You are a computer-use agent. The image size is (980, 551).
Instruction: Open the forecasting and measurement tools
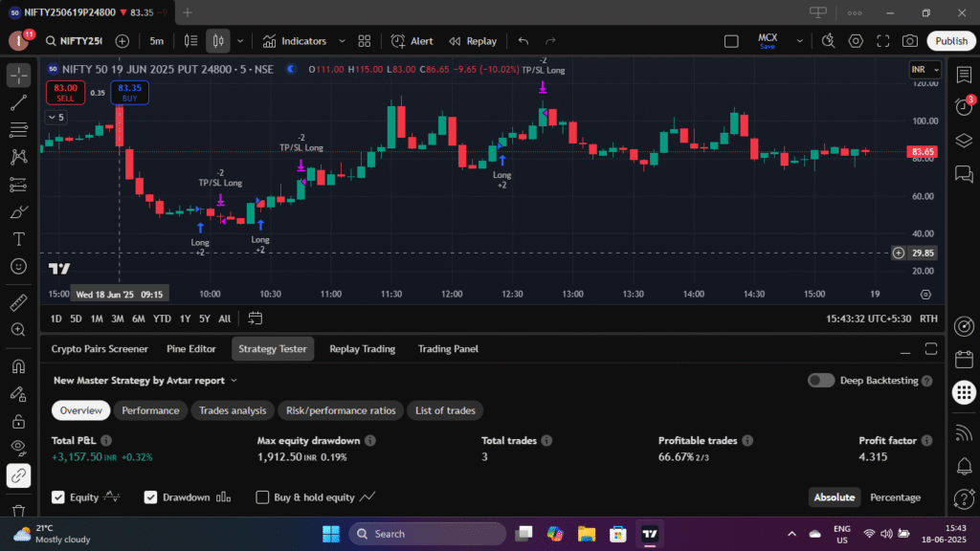click(x=19, y=185)
